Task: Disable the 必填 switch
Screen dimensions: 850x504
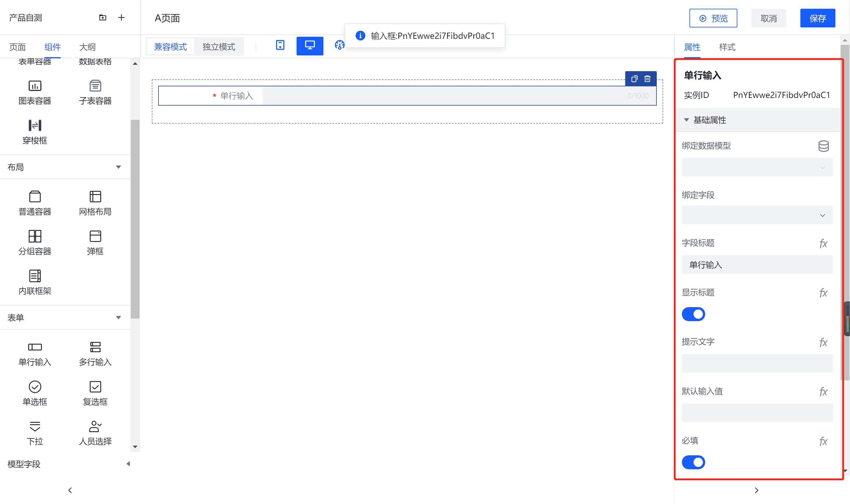Action: [x=693, y=462]
